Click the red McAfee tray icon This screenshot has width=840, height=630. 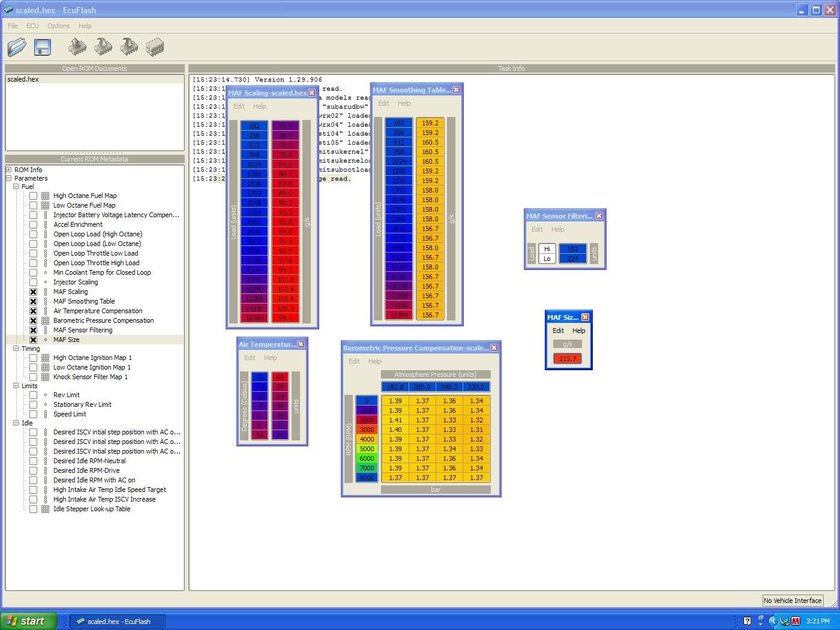point(796,621)
